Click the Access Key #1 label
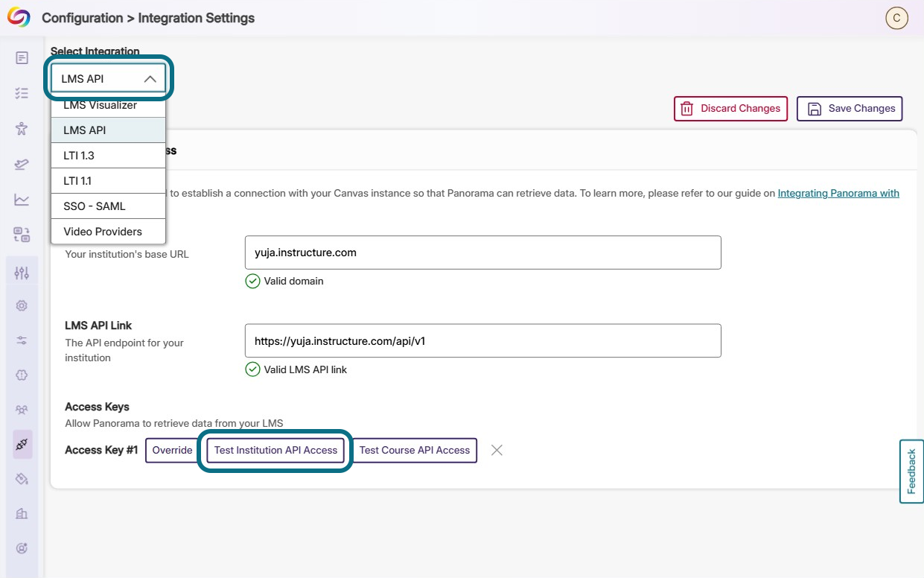This screenshot has height=578, width=924. [101, 450]
